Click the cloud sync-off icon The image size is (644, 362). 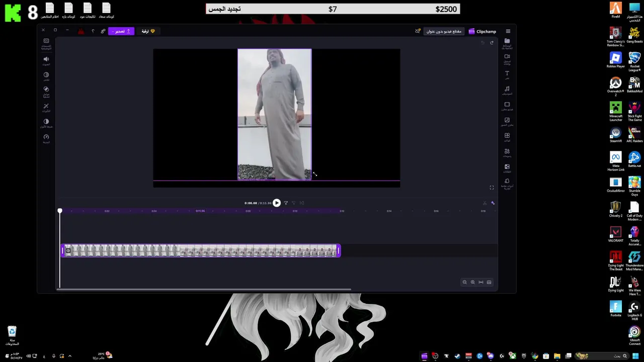point(418,31)
